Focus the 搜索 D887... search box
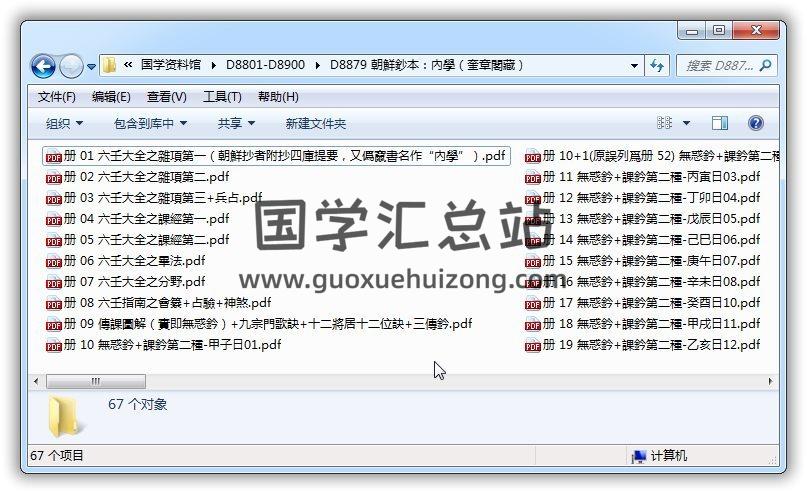This screenshot has height=494, width=807. 720,65
